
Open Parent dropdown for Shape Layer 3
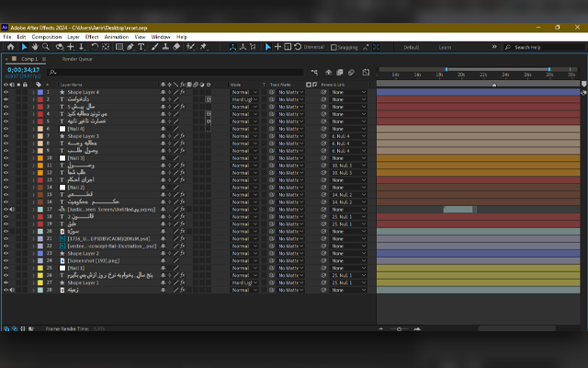pos(348,136)
